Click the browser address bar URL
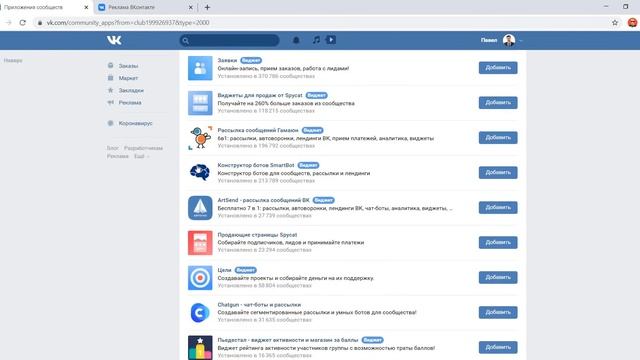640x360 pixels. pyautogui.click(x=128, y=23)
